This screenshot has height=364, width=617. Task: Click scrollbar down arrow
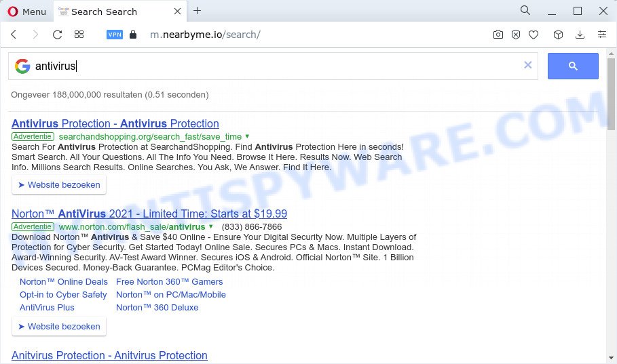[x=611, y=358]
